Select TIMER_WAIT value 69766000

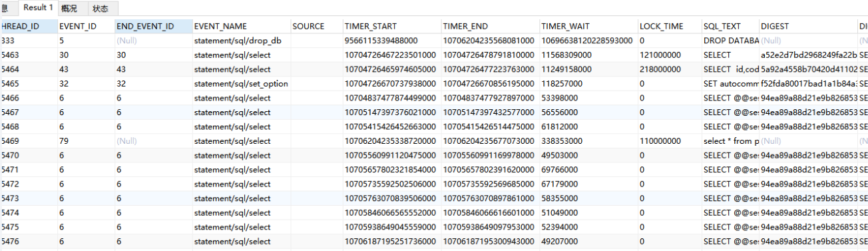point(588,170)
